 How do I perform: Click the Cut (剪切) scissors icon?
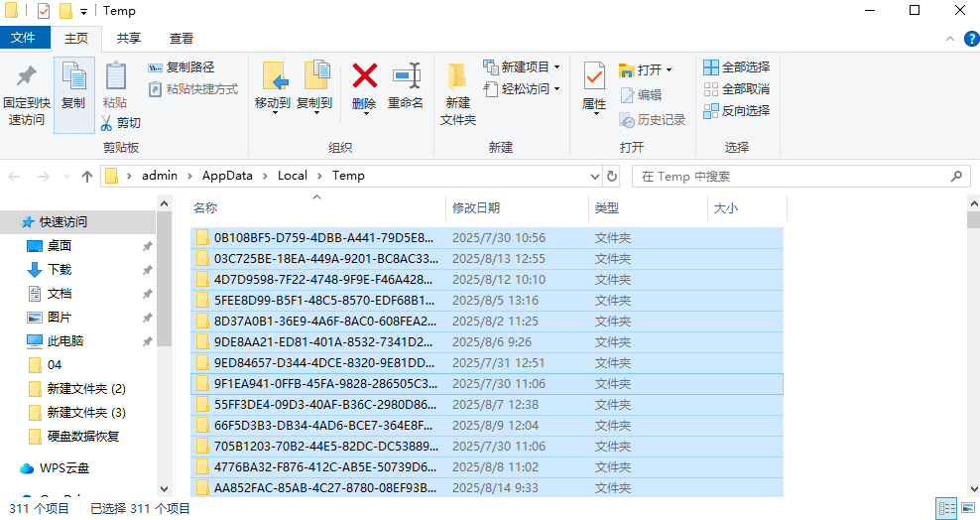pyautogui.click(x=107, y=123)
